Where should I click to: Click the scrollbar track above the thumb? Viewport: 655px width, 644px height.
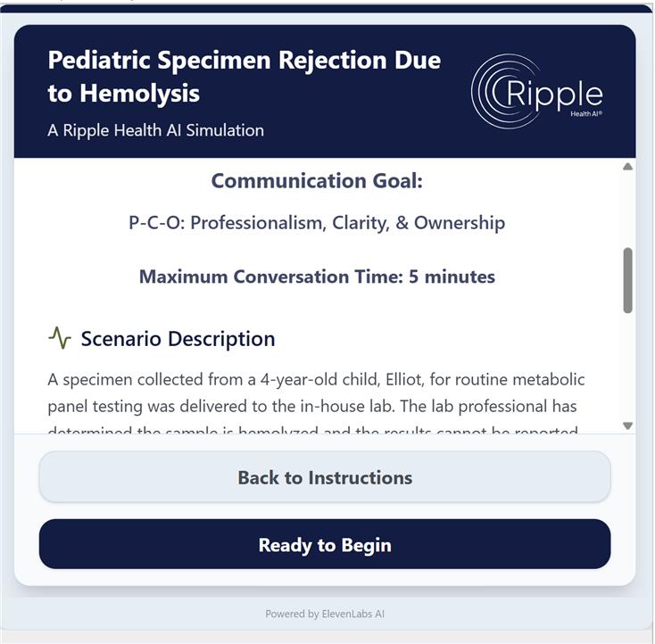627,210
